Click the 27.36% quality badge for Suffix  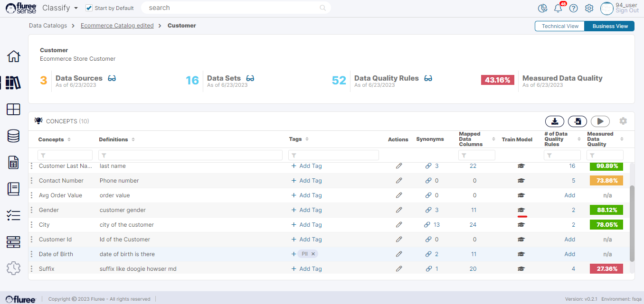coord(606,269)
